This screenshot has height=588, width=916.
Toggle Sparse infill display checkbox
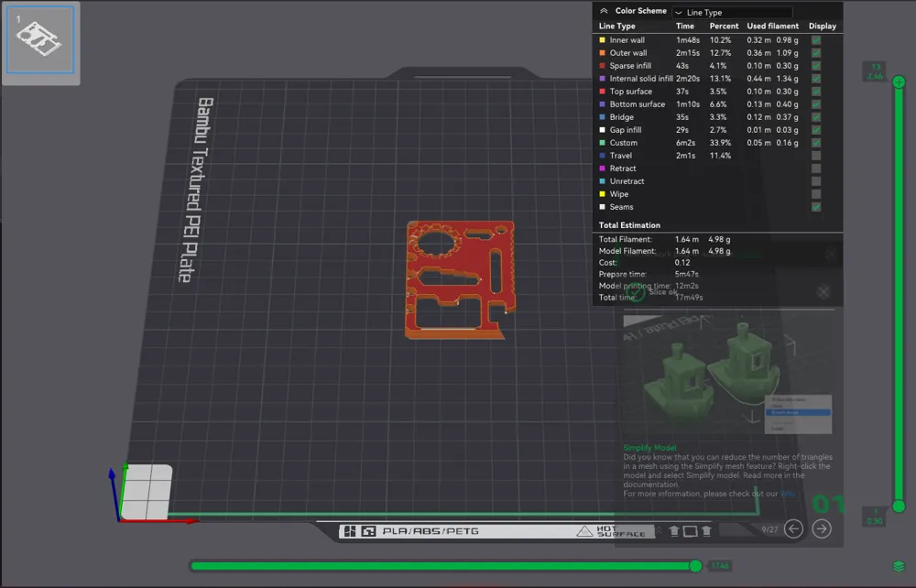tap(816, 66)
